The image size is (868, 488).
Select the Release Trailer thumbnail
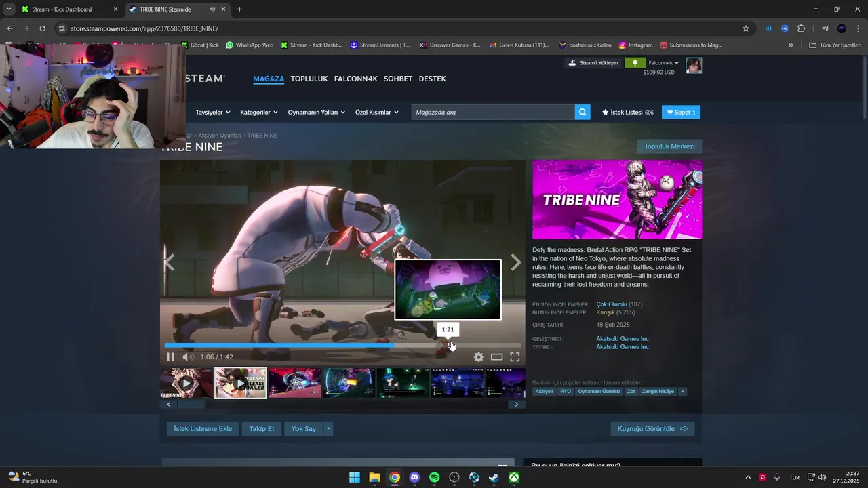coord(241,383)
